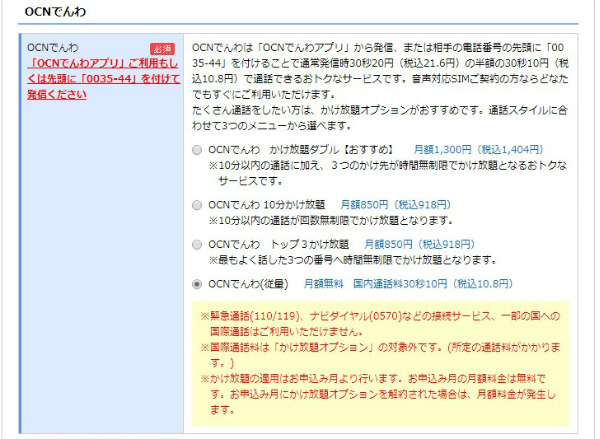Select the OCNでんわ(従量) radio button
This screenshot has height=439, width=600.
pyautogui.click(x=197, y=284)
